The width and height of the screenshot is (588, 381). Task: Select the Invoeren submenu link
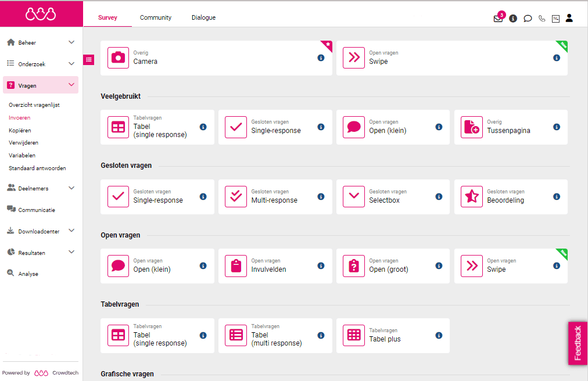coord(20,118)
